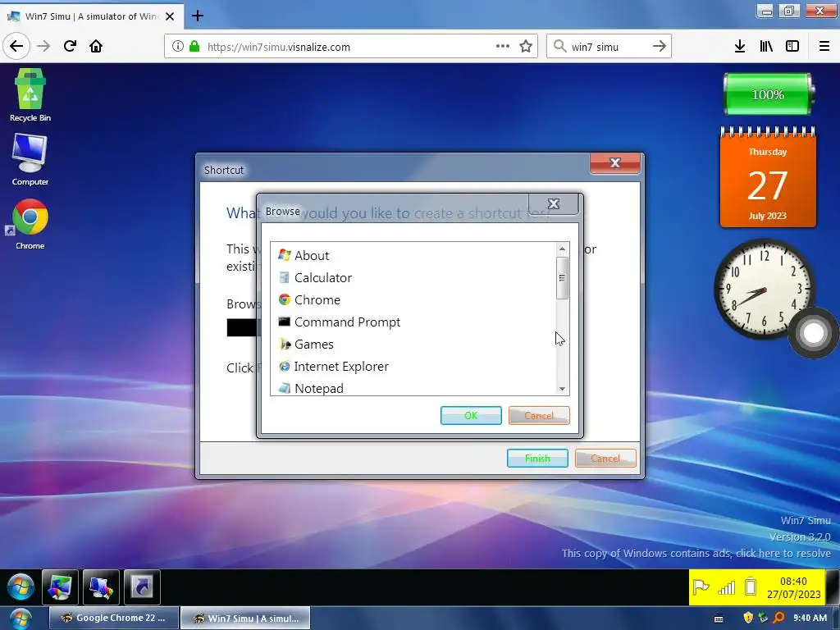Click the green secure connection padlock
Image resolution: width=840 pixels, height=630 pixels.
(194, 46)
